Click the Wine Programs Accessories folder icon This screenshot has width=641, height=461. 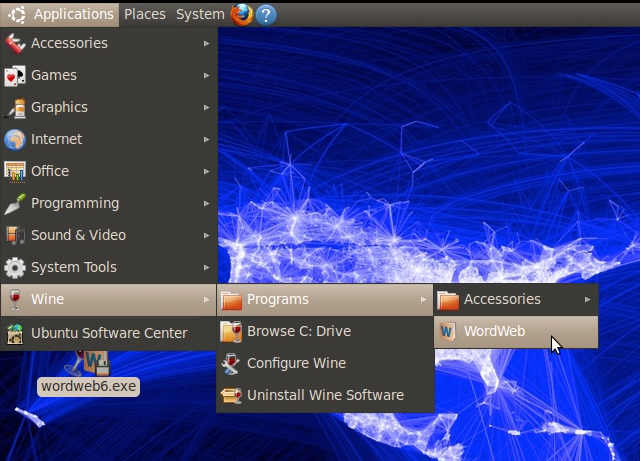[x=448, y=300]
